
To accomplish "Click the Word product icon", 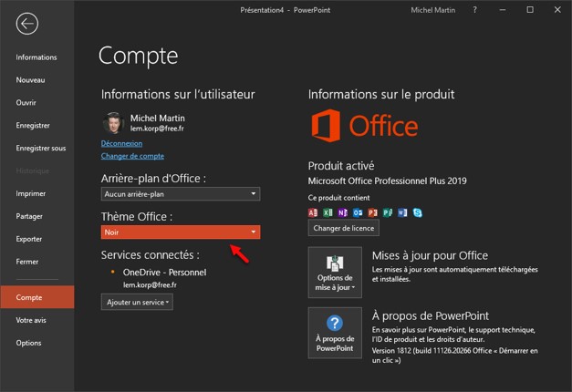I will pyautogui.click(x=402, y=212).
